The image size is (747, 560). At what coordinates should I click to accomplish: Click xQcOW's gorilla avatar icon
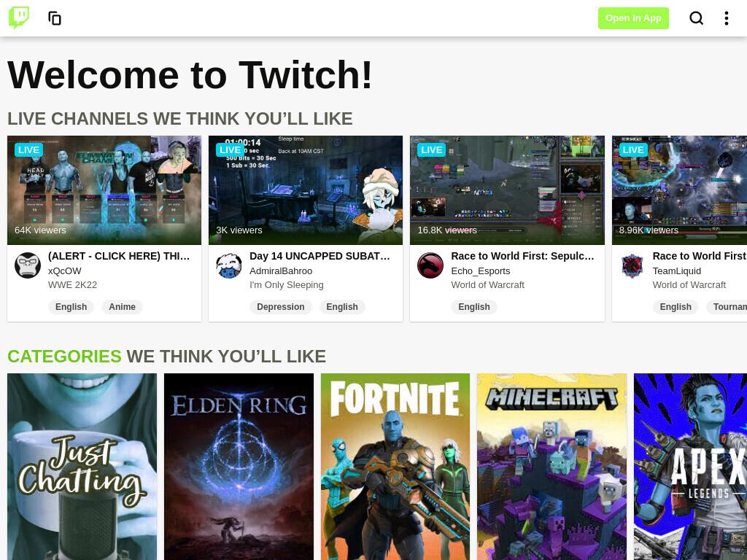[x=28, y=265]
